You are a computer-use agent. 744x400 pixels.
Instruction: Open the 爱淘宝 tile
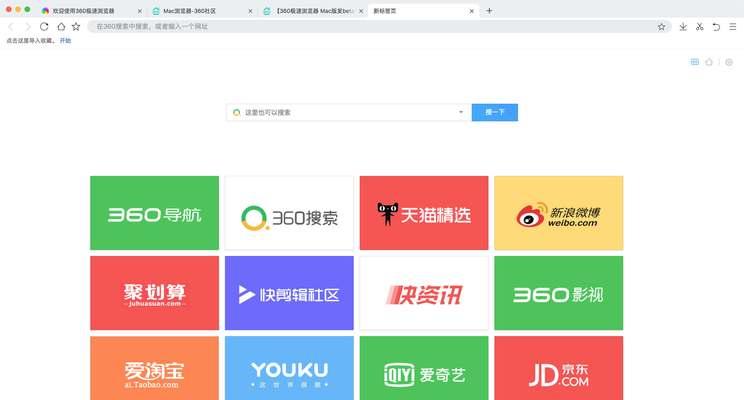coord(155,368)
